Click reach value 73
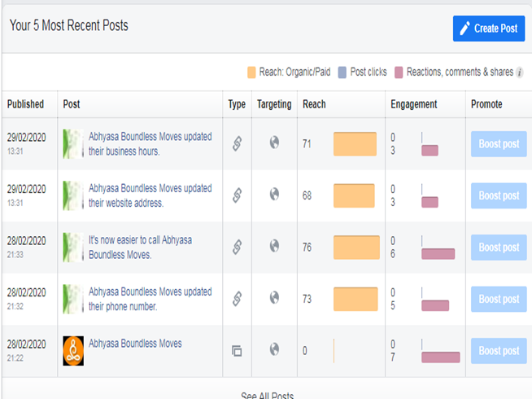 [x=307, y=299]
